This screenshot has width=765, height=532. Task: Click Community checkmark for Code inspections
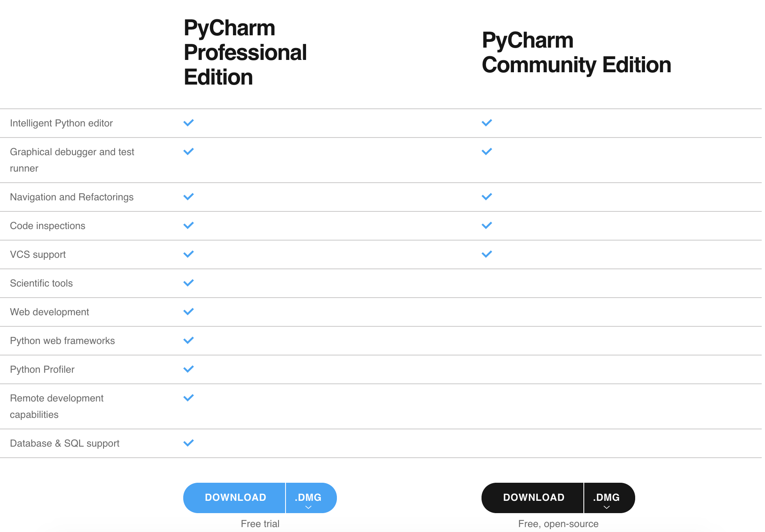tap(487, 225)
